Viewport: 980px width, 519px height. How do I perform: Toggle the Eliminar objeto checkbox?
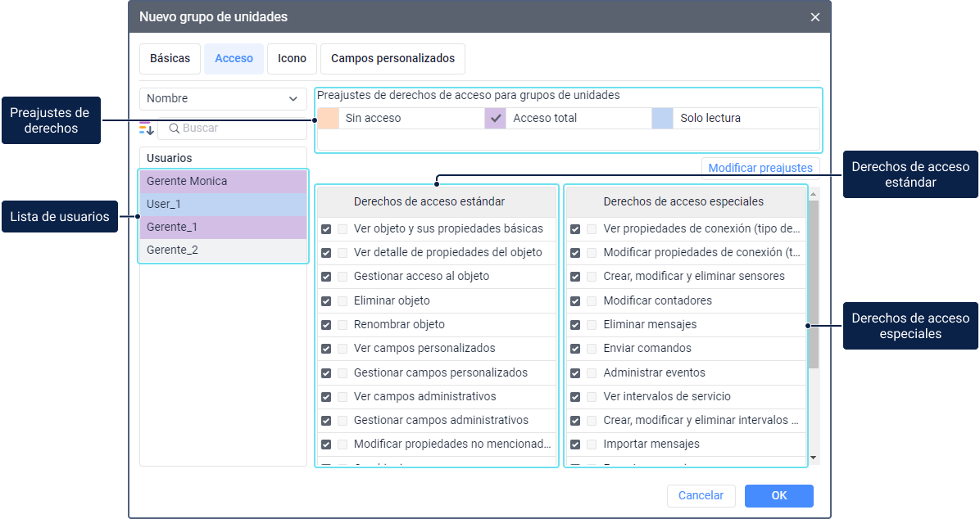[x=326, y=301]
